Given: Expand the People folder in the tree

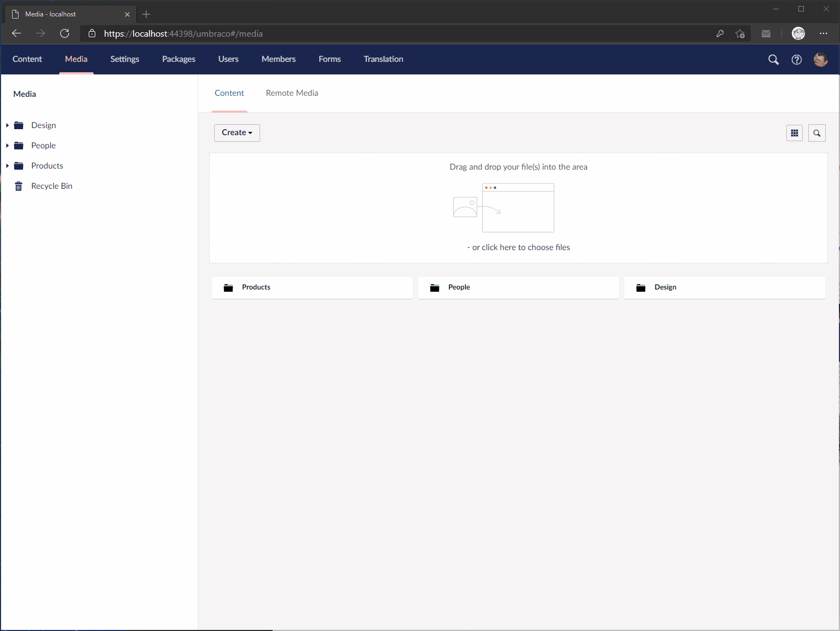Looking at the screenshot, I should (x=7, y=146).
